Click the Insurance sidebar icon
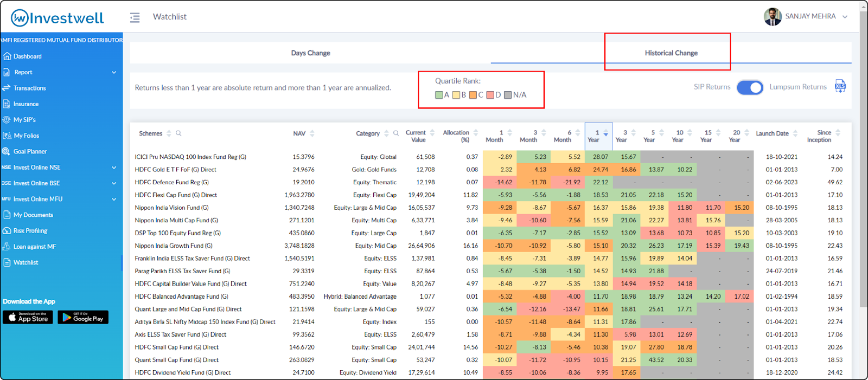This screenshot has width=868, height=380. click(x=7, y=104)
